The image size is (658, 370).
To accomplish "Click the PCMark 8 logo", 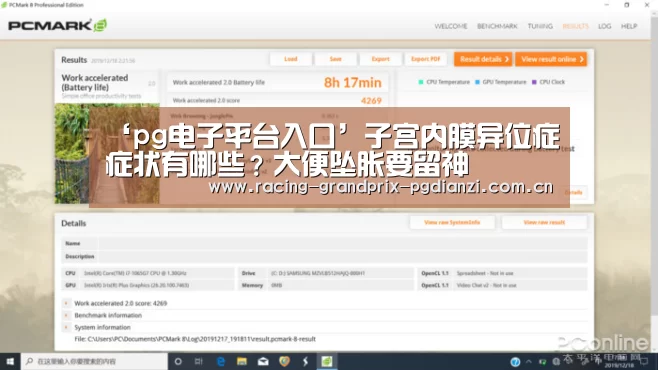I will pyautogui.click(x=57, y=26).
